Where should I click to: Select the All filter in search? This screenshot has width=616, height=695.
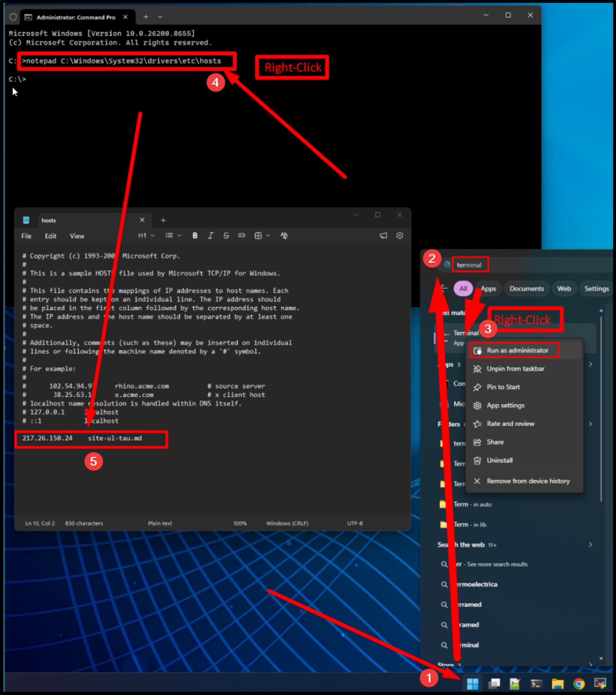coord(463,289)
